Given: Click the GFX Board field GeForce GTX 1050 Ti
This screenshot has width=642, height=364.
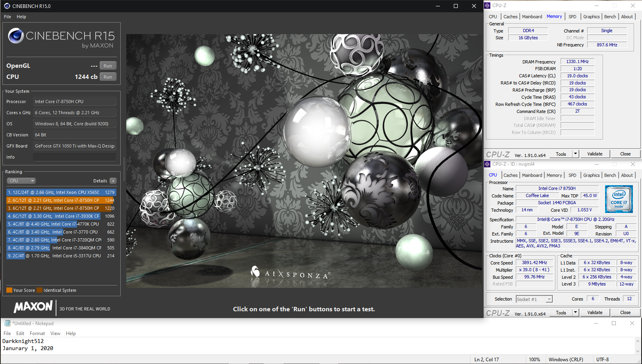Looking at the screenshot, I should point(75,146).
